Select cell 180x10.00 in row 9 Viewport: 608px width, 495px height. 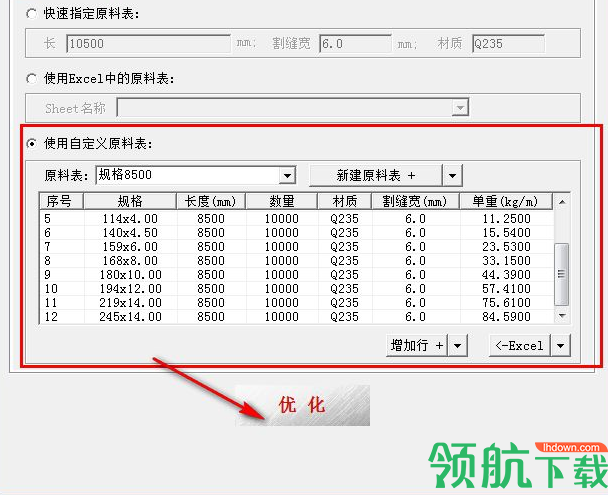pos(130,274)
